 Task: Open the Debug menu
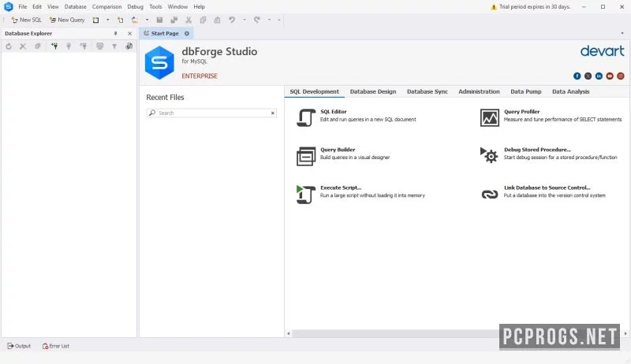(x=135, y=7)
